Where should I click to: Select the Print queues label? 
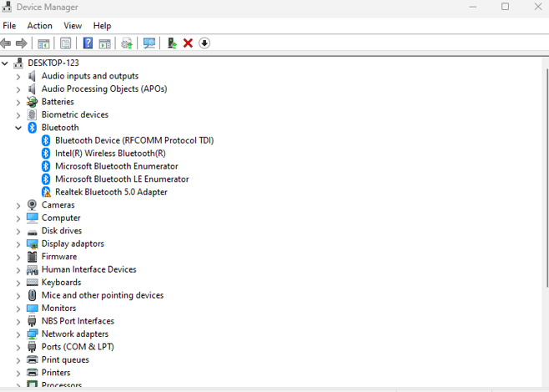click(x=65, y=359)
